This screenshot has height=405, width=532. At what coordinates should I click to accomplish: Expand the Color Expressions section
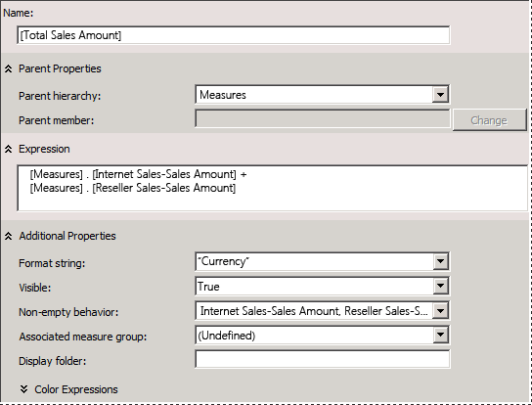coord(23,389)
